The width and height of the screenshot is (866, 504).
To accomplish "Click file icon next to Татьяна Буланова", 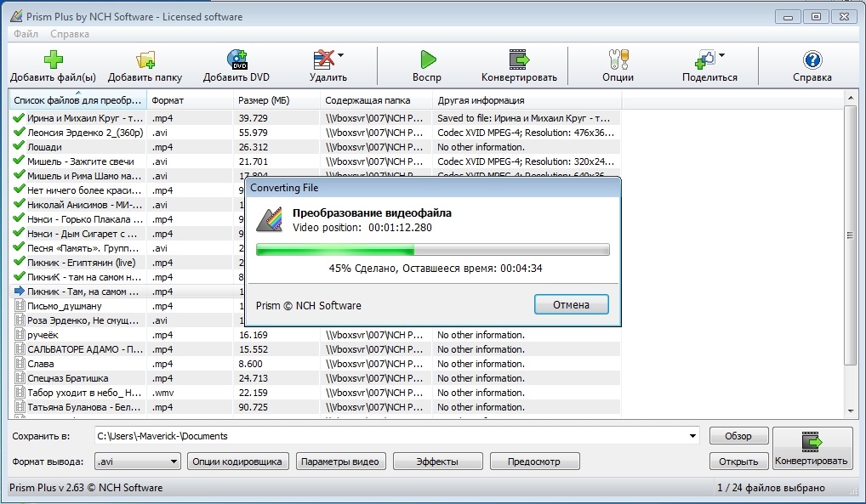I will pos(20,407).
